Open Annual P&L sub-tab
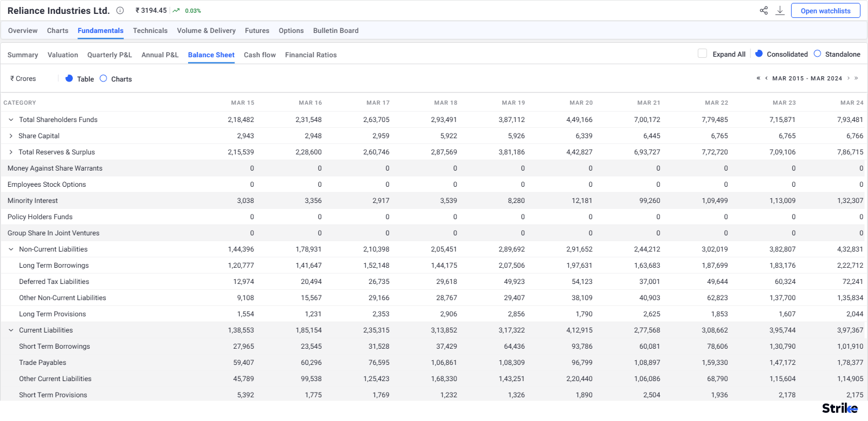Screen dimensions: 868x421 click(x=160, y=55)
